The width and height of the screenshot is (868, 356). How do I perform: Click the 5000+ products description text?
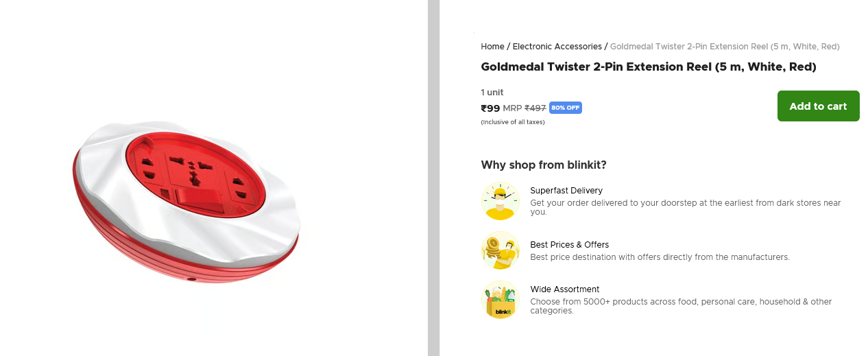[x=680, y=306]
